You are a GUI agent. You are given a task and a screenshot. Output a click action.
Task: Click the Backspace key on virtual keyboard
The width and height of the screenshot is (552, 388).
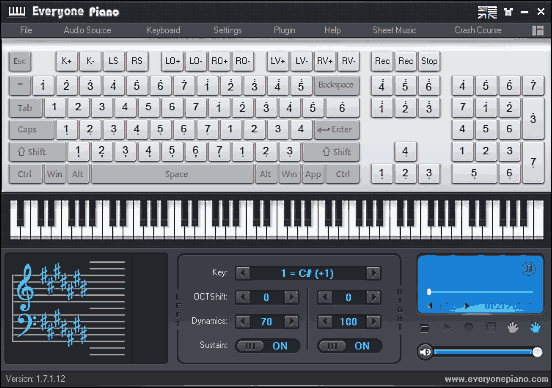337,85
